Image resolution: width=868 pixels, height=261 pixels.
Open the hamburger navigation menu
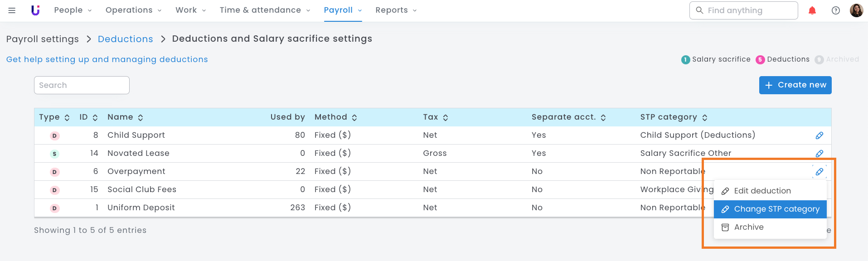[x=12, y=10]
